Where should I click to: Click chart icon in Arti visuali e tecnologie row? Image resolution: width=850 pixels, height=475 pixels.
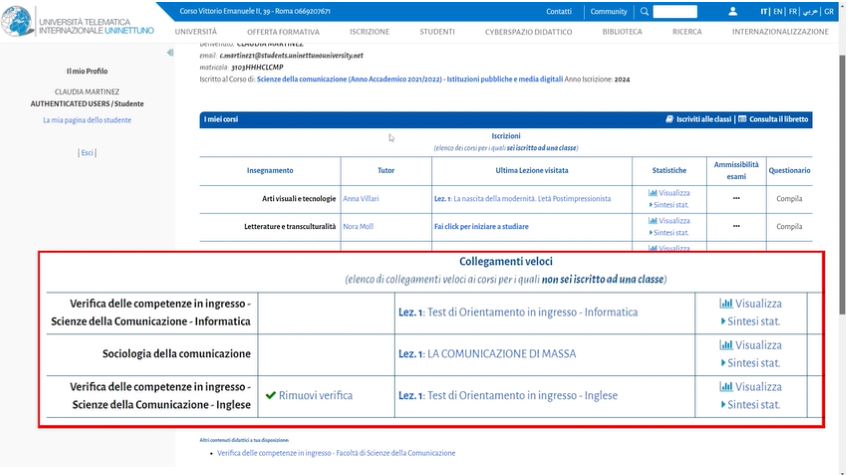pyautogui.click(x=652, y=193)
